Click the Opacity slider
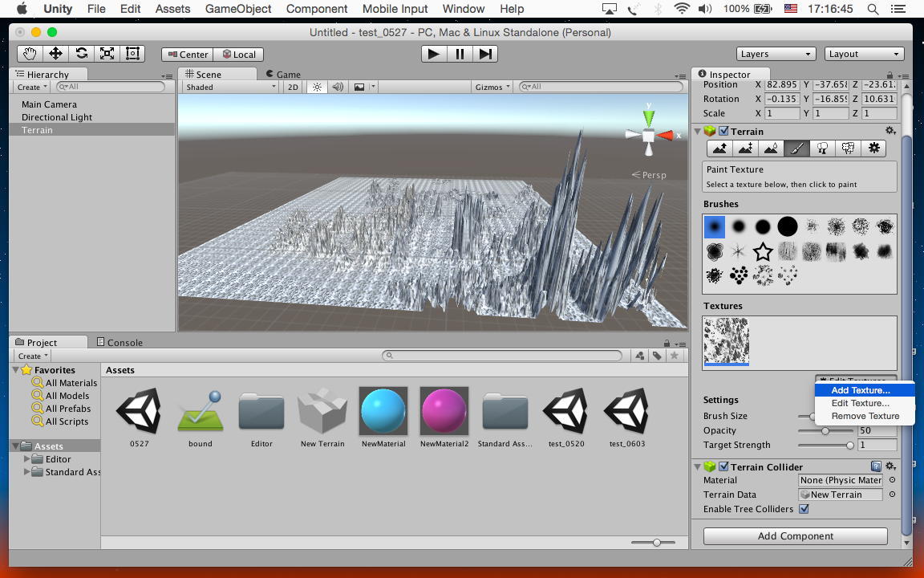924x578 pixels. click(x=825, y=431)
